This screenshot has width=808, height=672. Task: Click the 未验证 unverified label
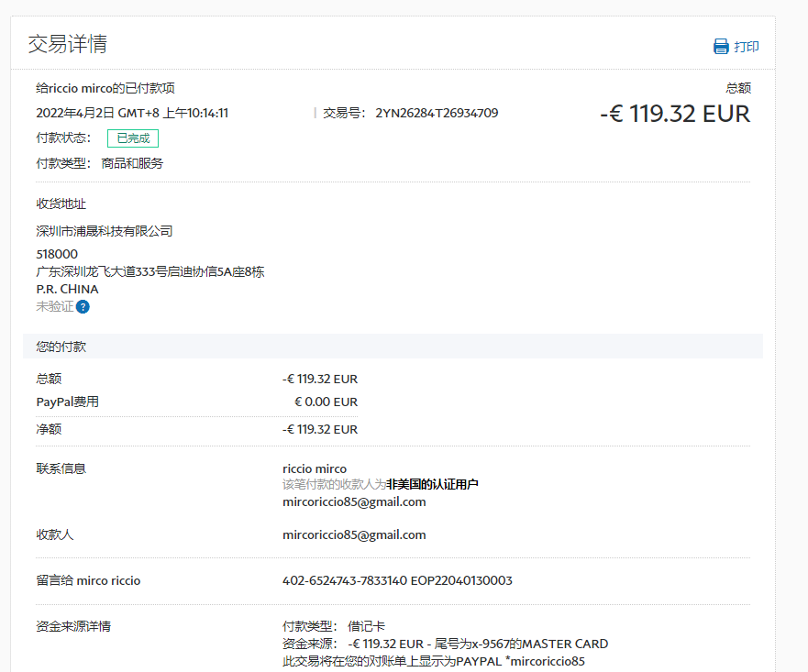[x=54, y=307]
